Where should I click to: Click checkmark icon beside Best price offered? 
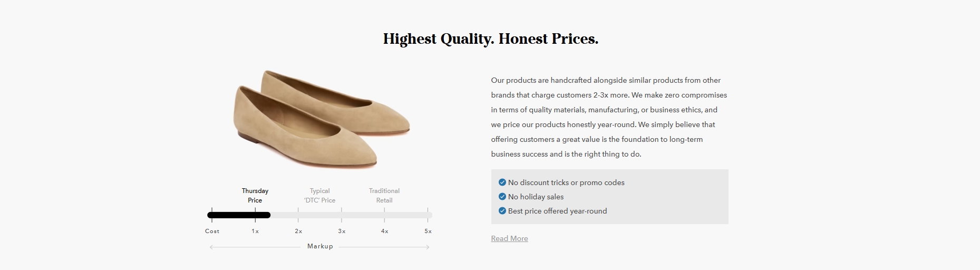click(502, 211)
